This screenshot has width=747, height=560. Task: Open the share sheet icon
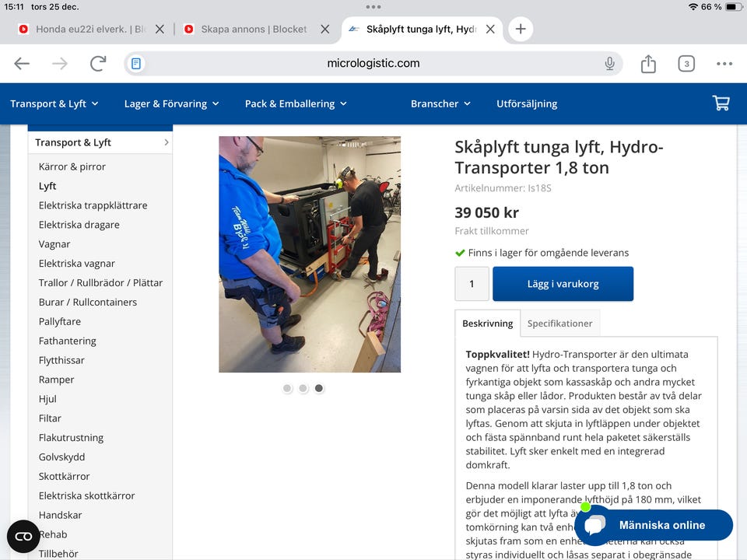click(x=648, y=63)
